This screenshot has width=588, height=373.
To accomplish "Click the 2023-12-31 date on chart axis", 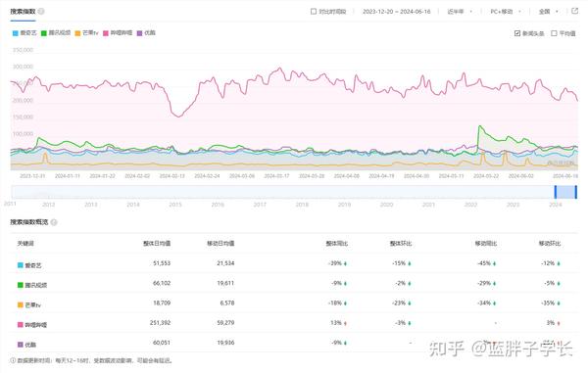I will pyautogui.click(x=32, y=175).
